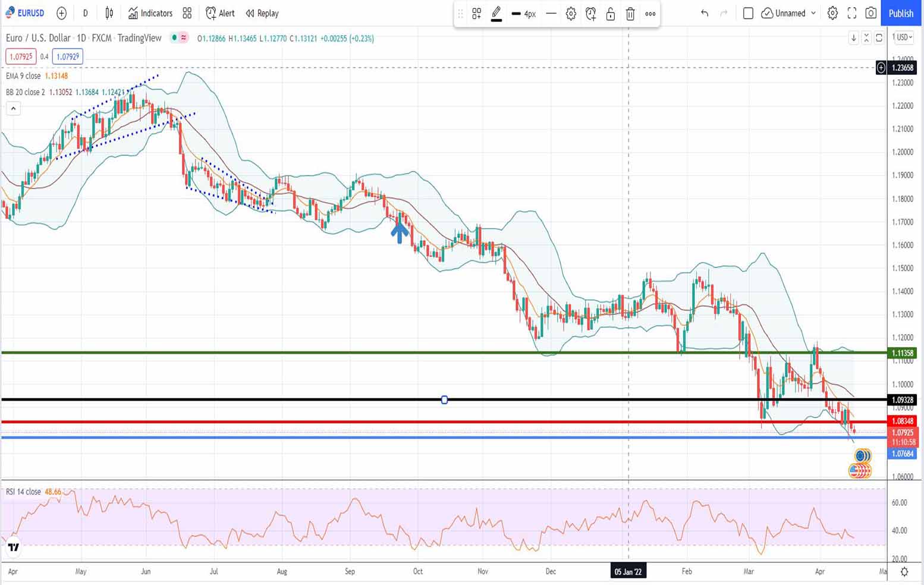Toggle the select layout square checkbox
The height and width of the screenshot is (585, 924).
tap(748, 13)
